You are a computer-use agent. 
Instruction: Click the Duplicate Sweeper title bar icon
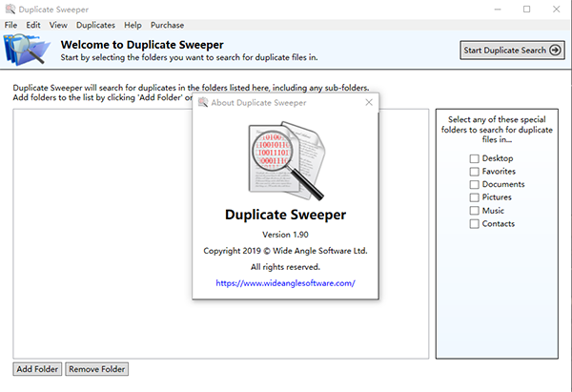tap(10, 10)
